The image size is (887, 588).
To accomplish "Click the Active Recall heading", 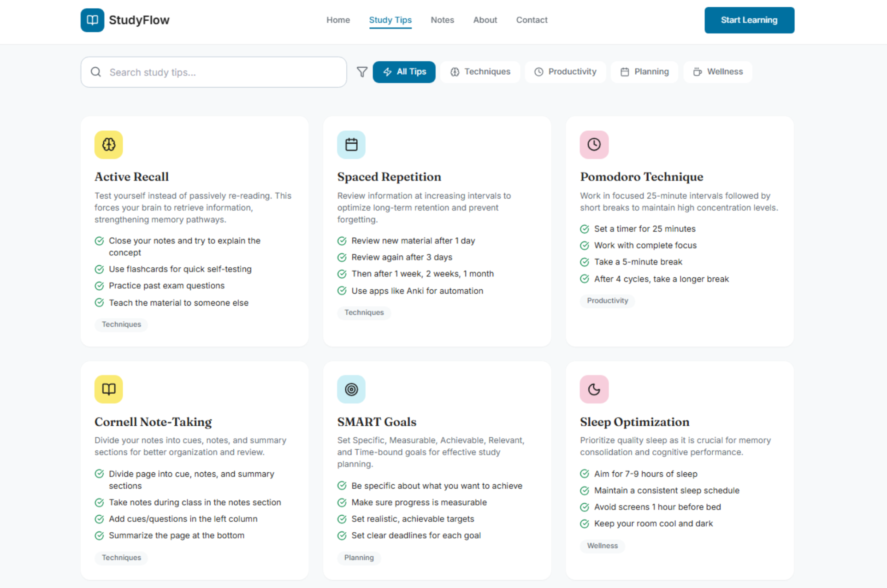I will (131, 177).
